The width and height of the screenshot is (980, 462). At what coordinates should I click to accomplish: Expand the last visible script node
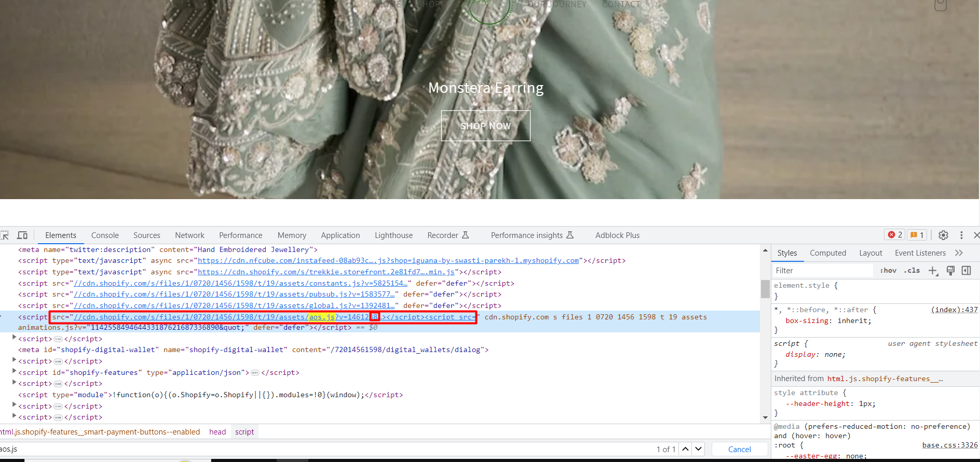pos(14,416)
